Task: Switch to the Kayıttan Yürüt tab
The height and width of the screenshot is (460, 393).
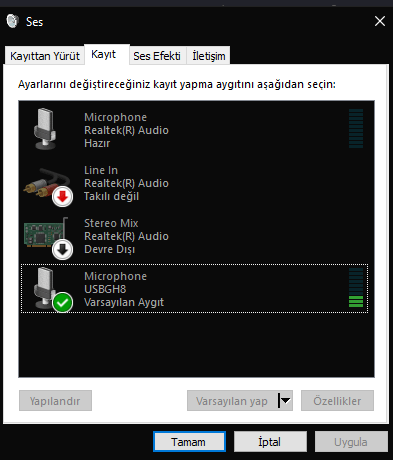Action: (x=45, y=56)
